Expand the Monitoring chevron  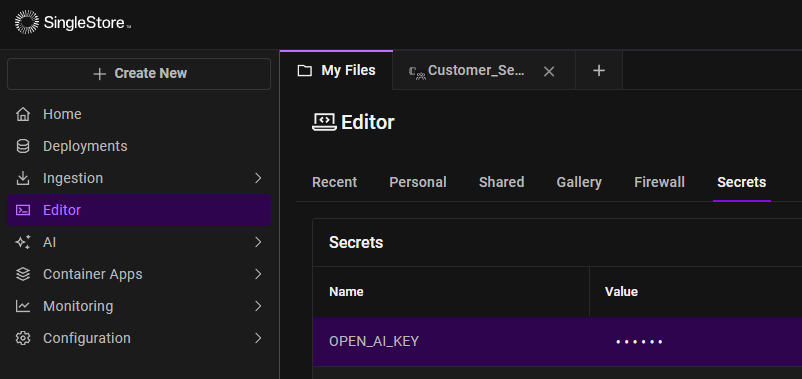click(x=258, y=306)
